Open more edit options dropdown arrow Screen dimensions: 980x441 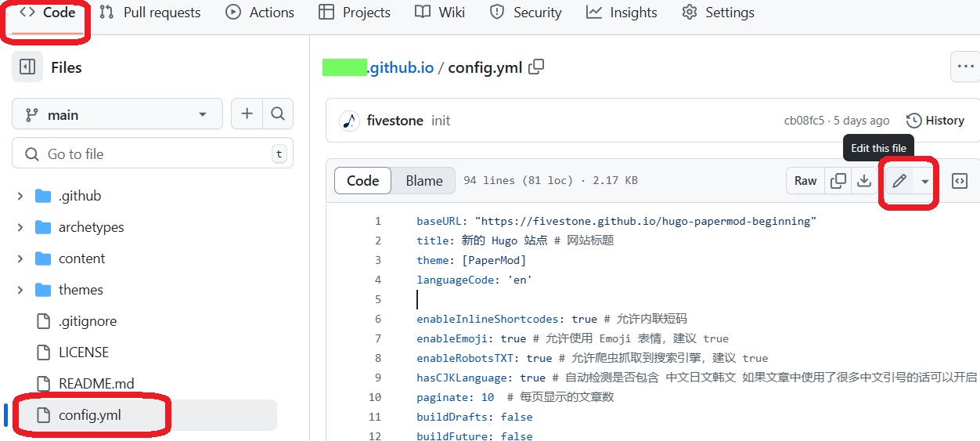click(925, 181)
